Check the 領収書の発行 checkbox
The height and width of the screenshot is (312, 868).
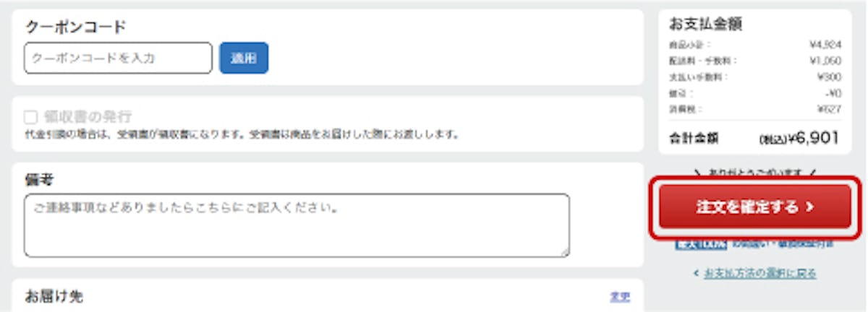30,117
